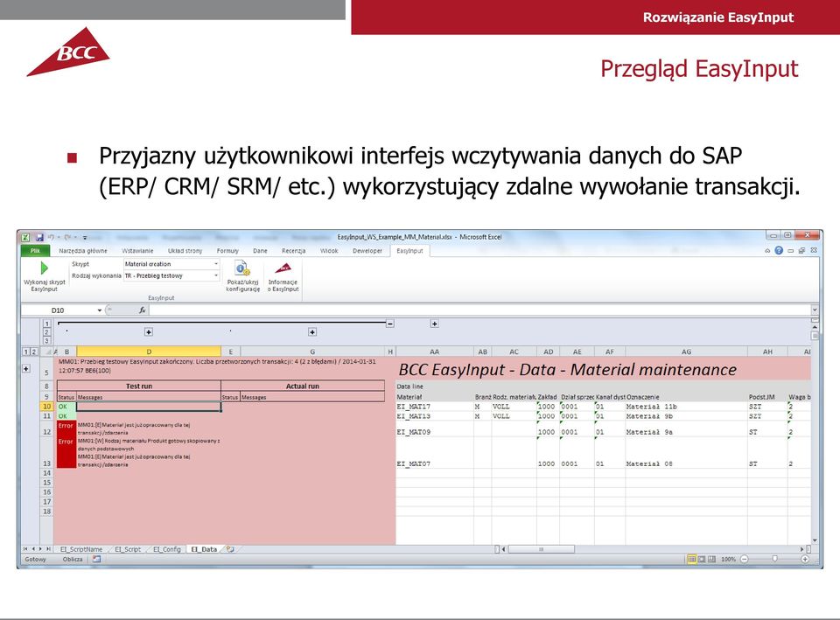Click the insert function fx icon

tap(142, 310)
